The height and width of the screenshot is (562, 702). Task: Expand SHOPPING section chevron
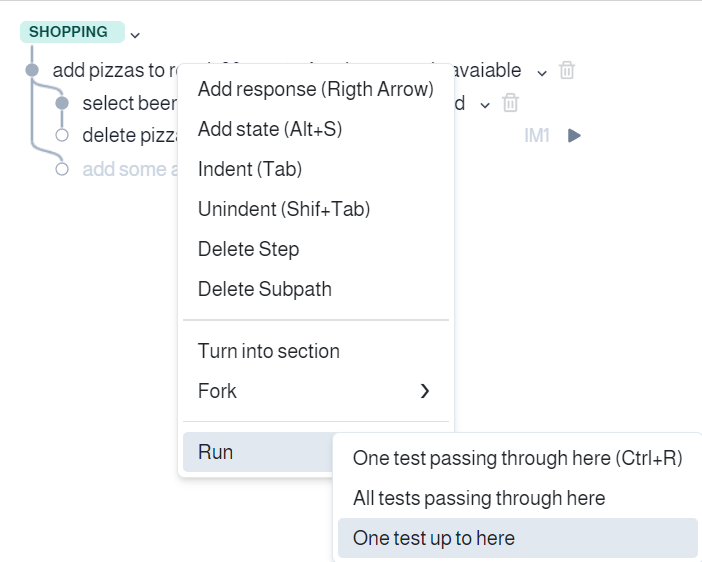click(135, 35)
